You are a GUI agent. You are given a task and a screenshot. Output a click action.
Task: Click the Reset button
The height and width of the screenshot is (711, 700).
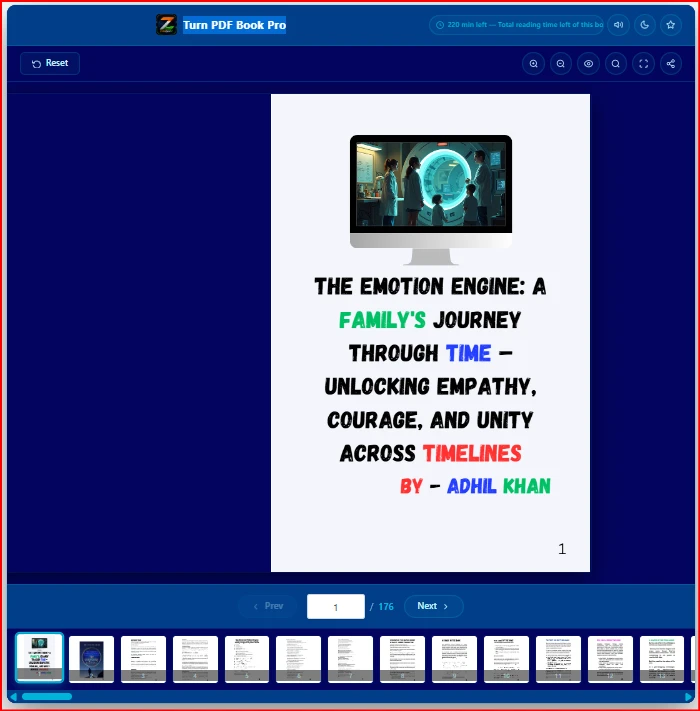click(x=50, y=63)
